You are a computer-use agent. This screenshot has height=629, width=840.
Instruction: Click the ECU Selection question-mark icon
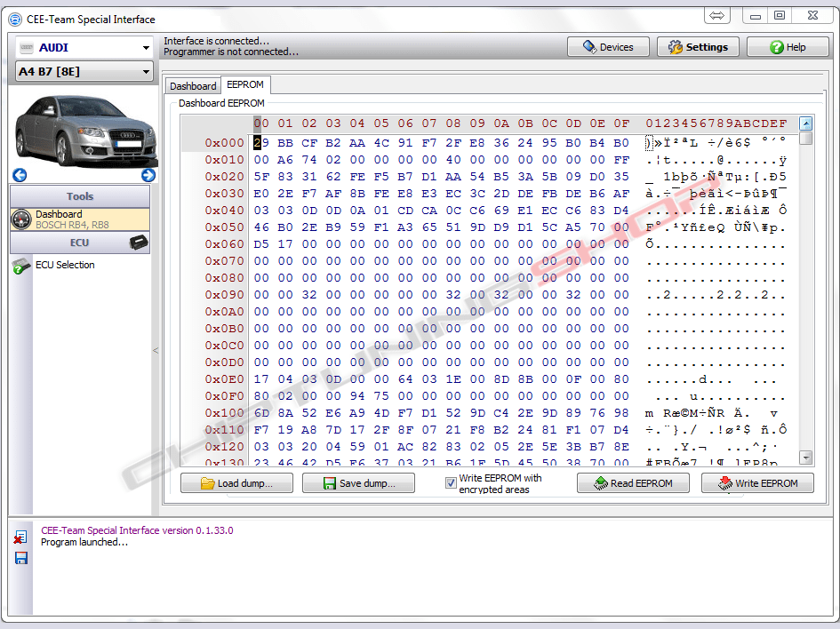pos(21,266)
